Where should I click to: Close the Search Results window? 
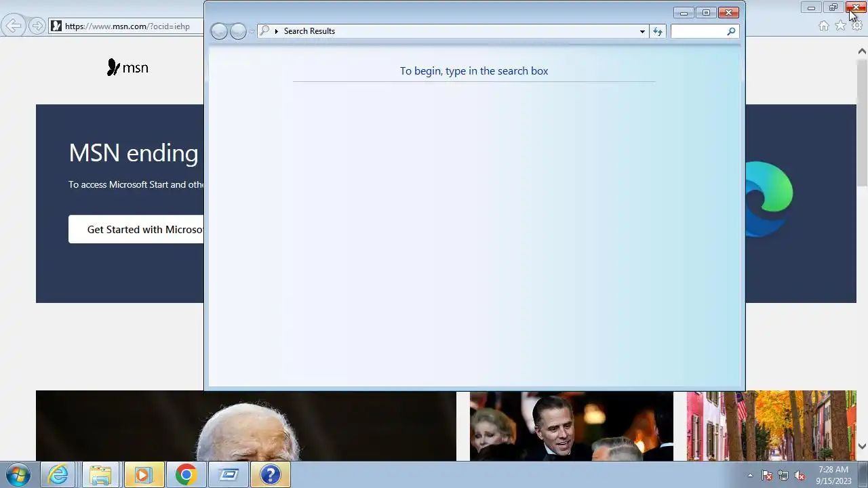pos(728,13)
